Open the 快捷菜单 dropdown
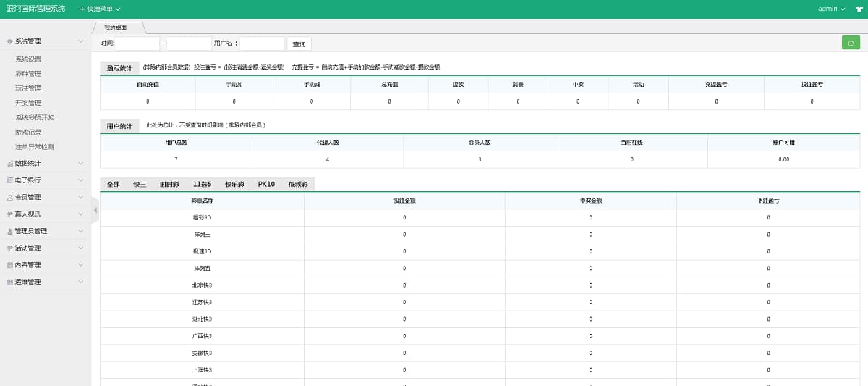The height and width of the screenshot is (386, 868). (100, 9)
